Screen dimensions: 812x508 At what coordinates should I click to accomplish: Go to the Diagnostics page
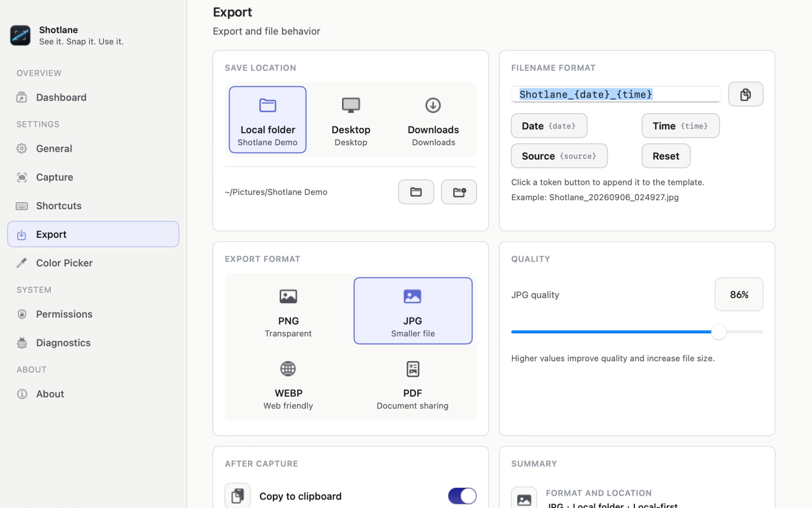point(93,343)
